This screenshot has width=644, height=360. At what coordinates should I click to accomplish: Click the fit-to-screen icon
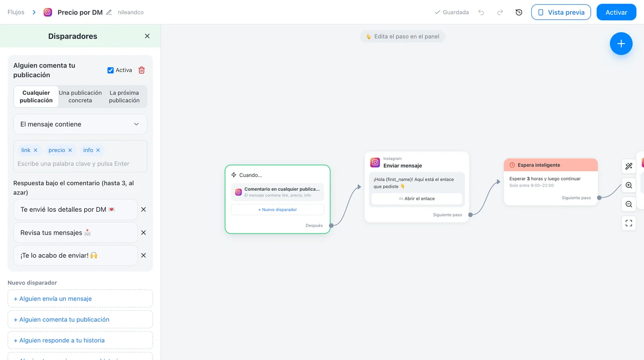(x=629, y=223)
